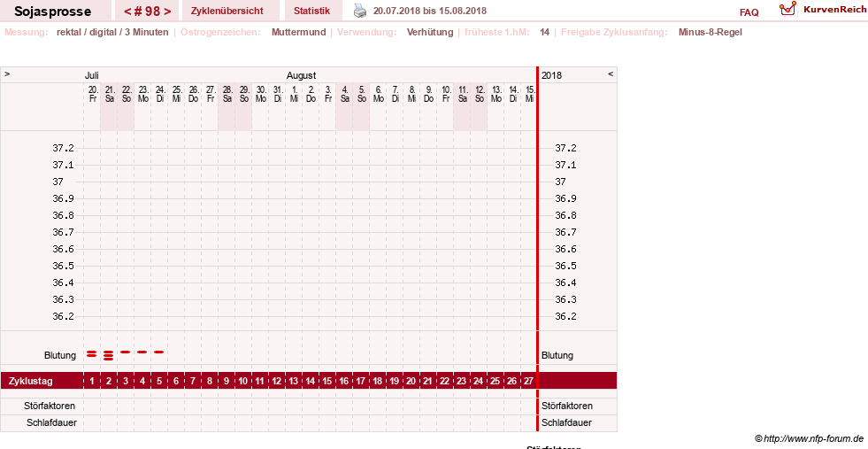This screenshot has height=449, width=868.
Task: Go to next cycle with right arrow
Action: 167,12
